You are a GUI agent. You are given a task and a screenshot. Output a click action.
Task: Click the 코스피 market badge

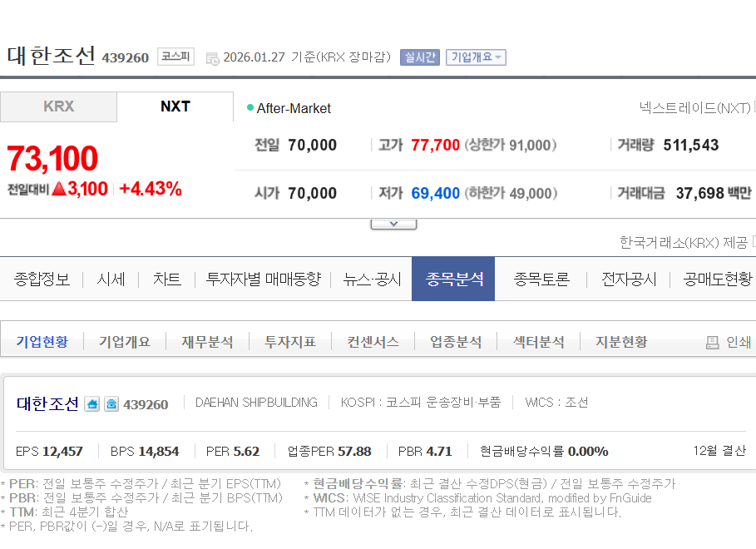175,57
